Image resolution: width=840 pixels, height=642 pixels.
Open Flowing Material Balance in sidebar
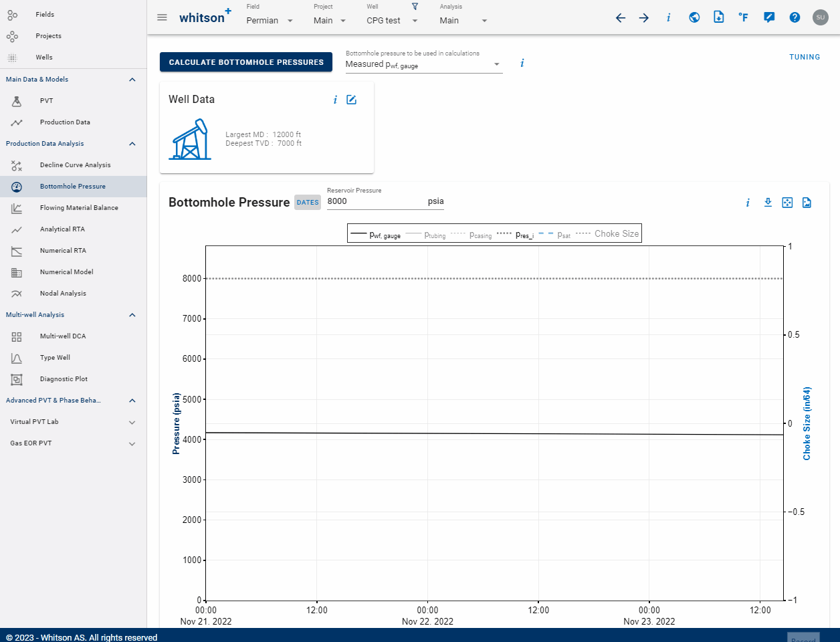coord(73,208)
